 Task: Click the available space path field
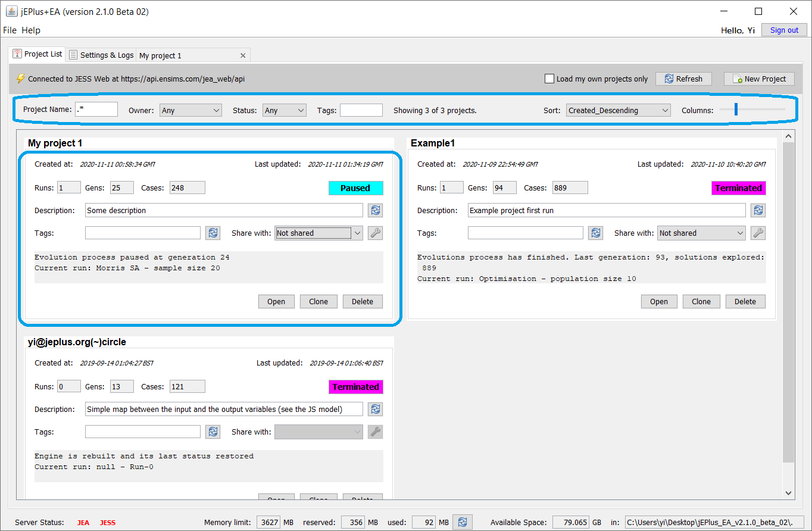(x=714, y=522)
